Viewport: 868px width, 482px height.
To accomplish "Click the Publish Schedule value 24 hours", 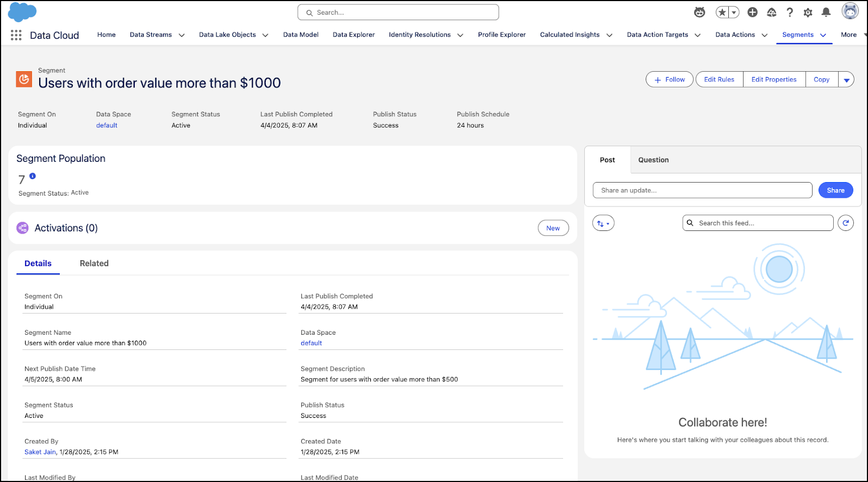I will point(470,126).
